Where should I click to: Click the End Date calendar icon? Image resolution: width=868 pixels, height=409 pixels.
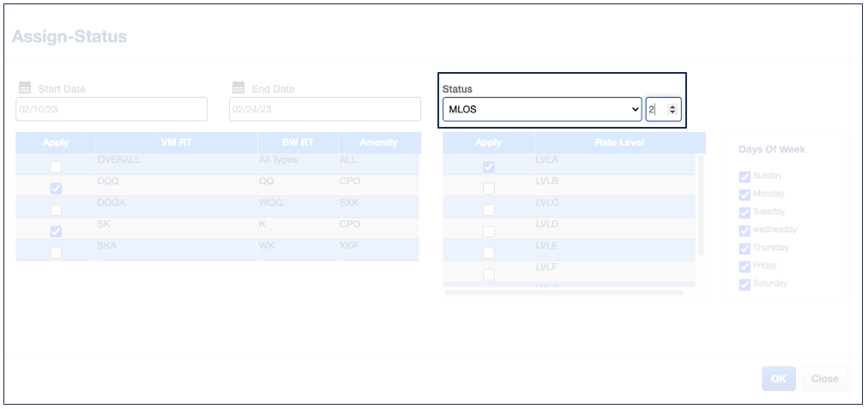tap(238, 87)
